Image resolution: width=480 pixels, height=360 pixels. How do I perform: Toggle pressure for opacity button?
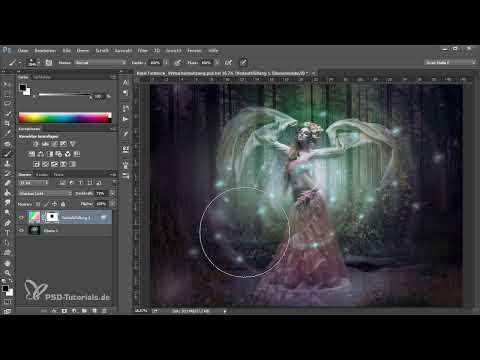178,62
